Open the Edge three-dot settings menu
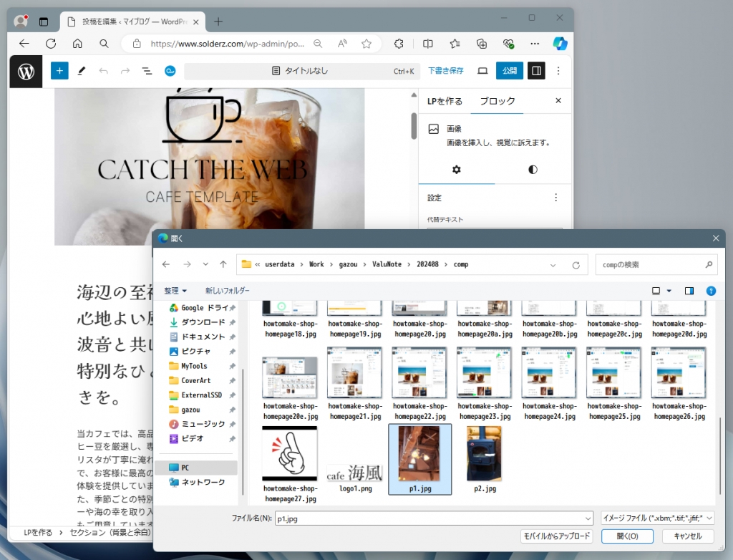This screenshot has width=733, height=560. [x=535, y=44]
